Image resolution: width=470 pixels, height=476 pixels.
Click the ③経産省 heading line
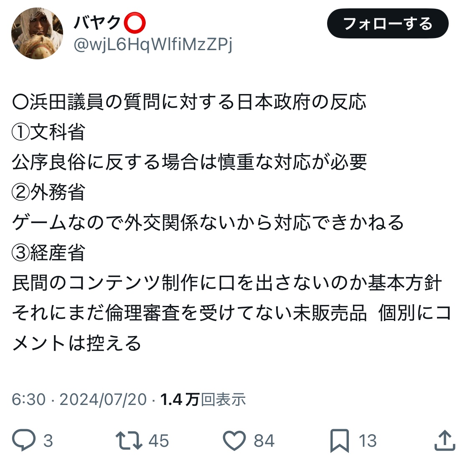click(48, 252)
